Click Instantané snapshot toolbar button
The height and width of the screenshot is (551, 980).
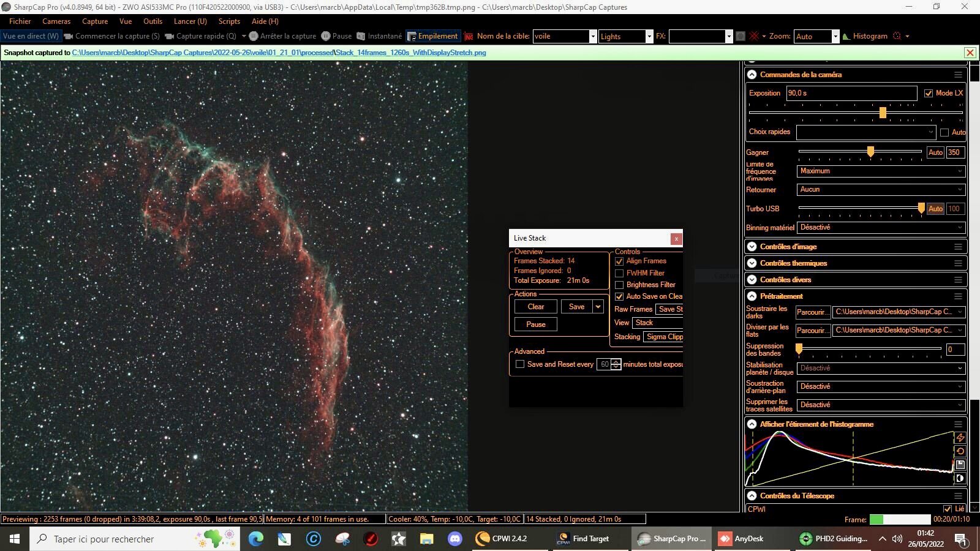[379, 36]
